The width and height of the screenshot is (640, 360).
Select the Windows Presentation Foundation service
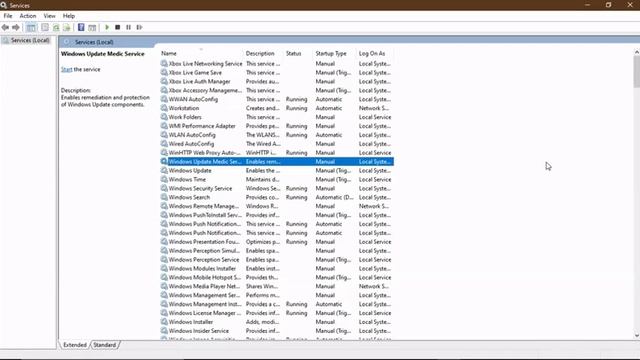(277, 242)
